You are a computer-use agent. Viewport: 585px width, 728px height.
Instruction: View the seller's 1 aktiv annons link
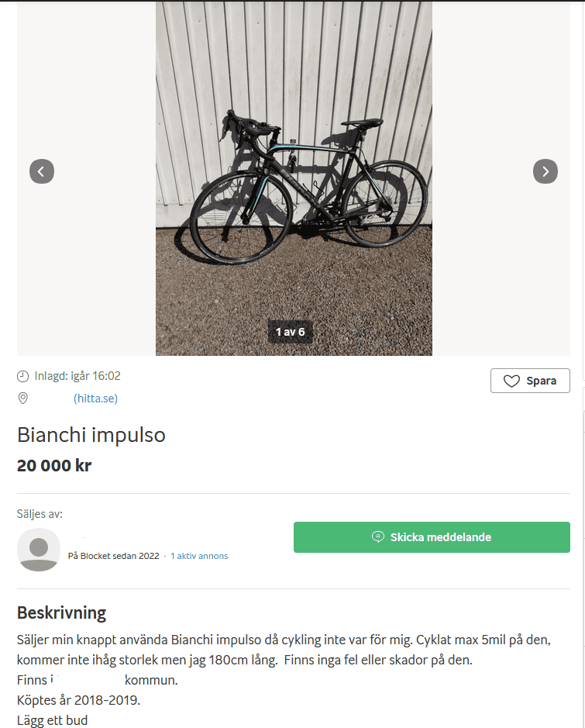click(x=199, y=556)
